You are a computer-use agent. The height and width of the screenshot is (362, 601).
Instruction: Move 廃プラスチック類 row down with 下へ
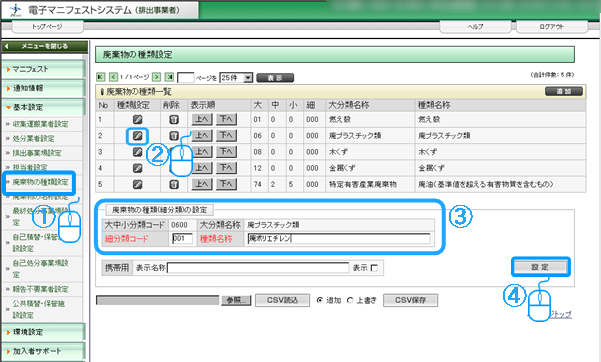click(226, 135)
